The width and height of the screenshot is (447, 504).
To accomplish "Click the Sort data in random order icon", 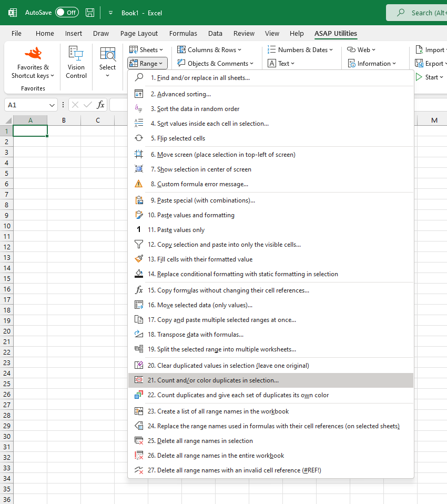I will [x=139, y=109].
